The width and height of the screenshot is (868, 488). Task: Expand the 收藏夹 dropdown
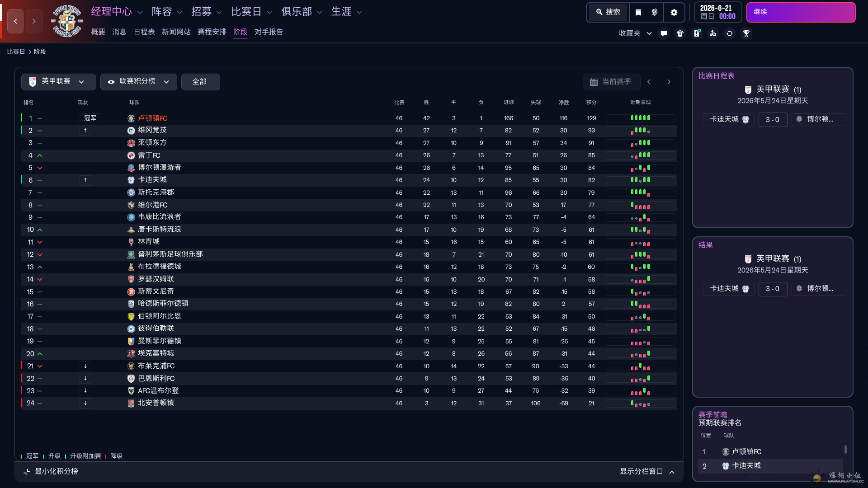pos(634,33)
